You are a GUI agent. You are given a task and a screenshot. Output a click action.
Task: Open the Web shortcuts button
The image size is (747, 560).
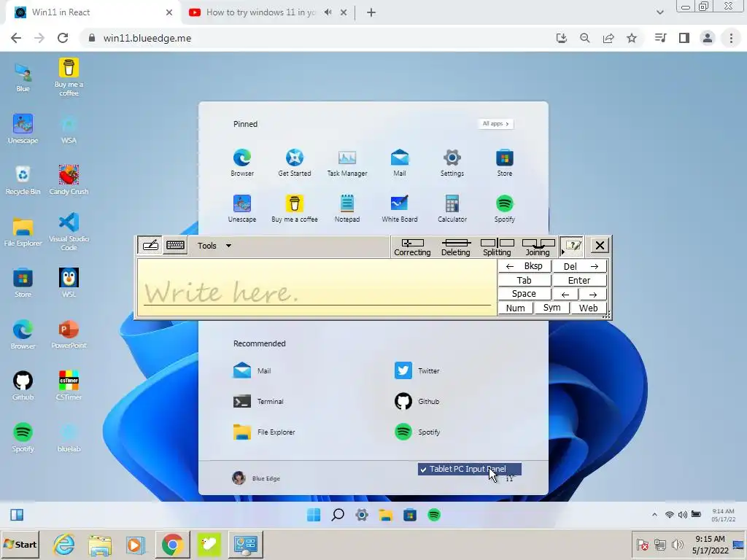pos(589,308)
